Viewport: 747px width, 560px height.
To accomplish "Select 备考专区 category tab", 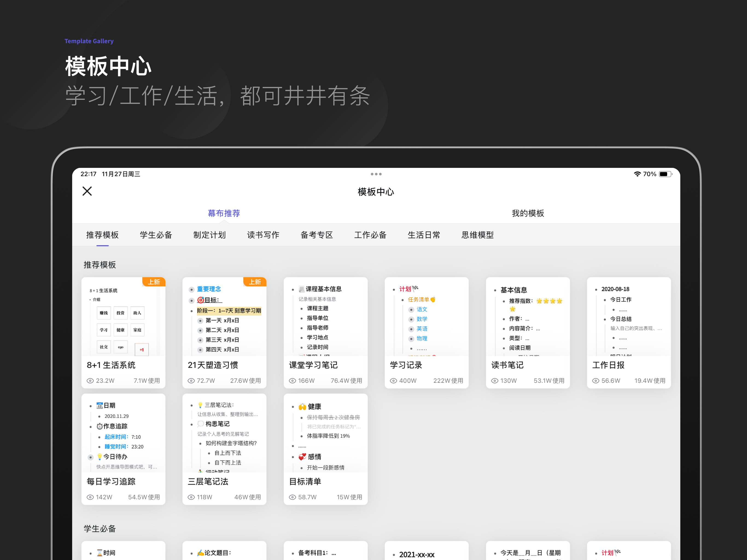I will tap(317, 235).
